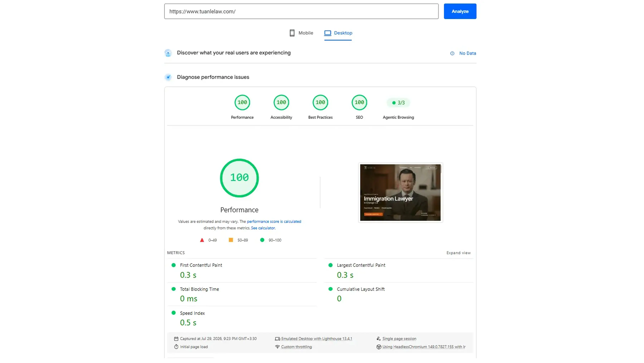Click the diagnose performance issues icon
The height and width of the screenshot is (363, 644).
(168, 77)
